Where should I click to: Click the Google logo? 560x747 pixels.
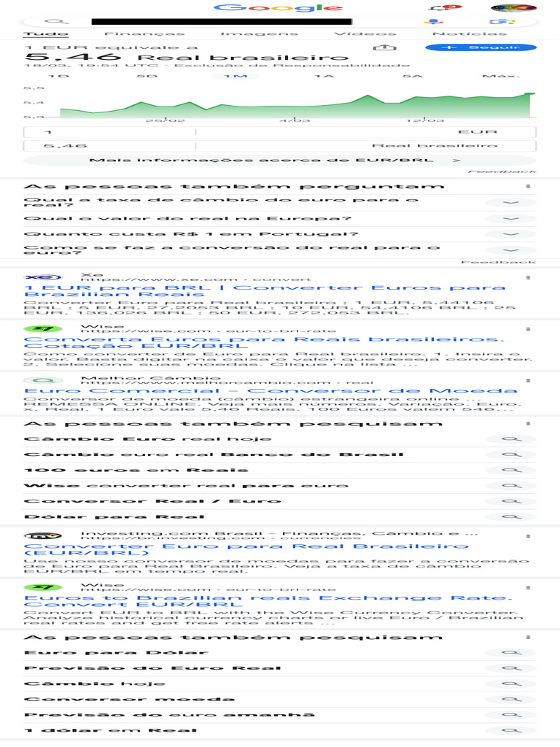(x=278, y=7)
